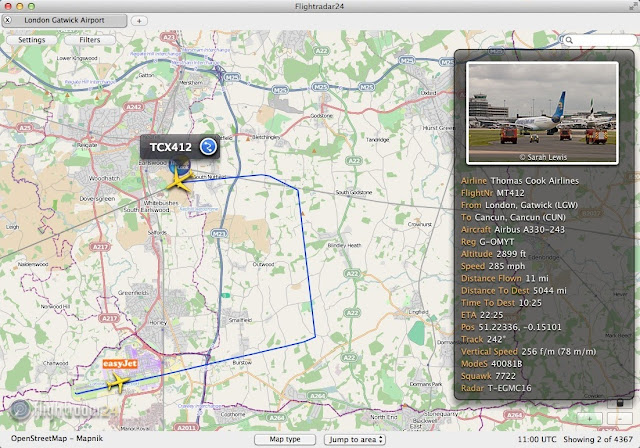640x448 pixels.
Task: Close the London Gatwick Airport tab
Action: [8, 20]
